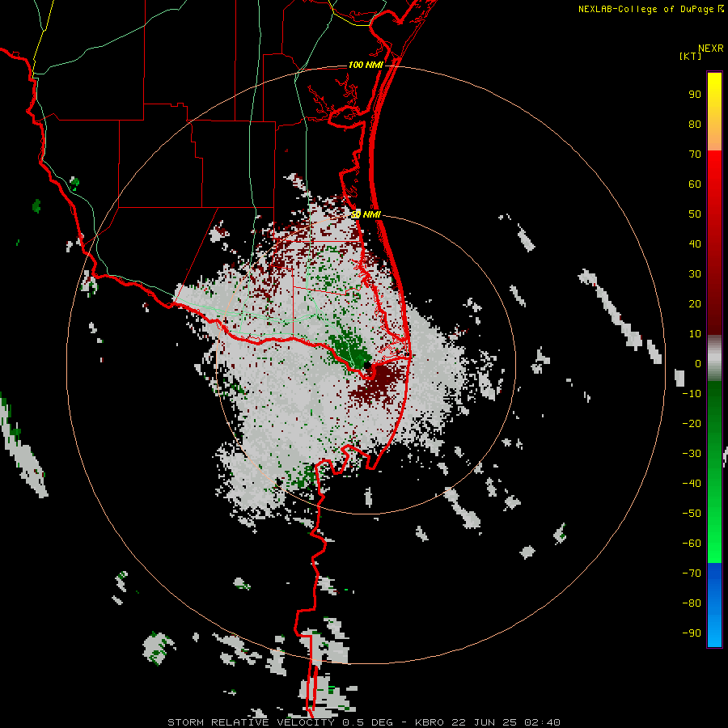Click the -10 value on velocity scale

pos(692,394)
